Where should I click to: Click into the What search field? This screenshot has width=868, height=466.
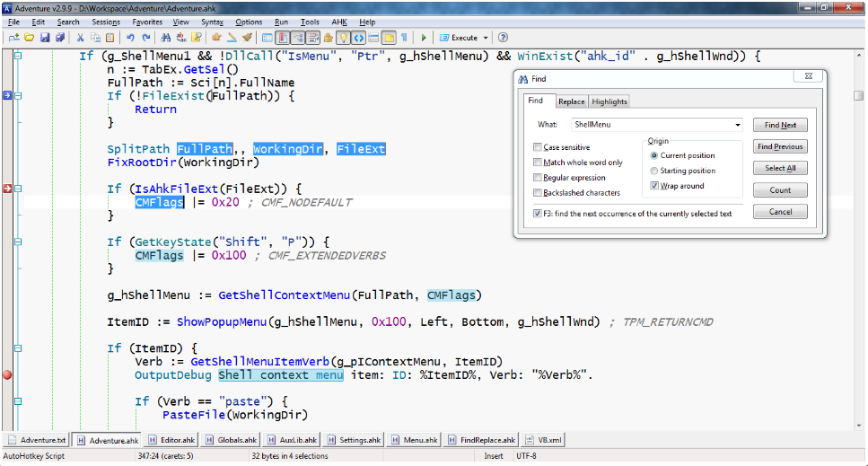[652, 125]
